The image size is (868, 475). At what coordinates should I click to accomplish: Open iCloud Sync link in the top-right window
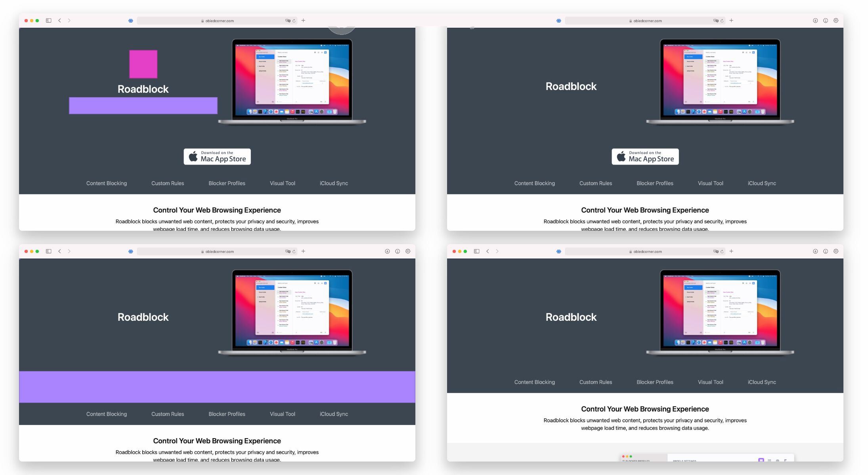762,183
